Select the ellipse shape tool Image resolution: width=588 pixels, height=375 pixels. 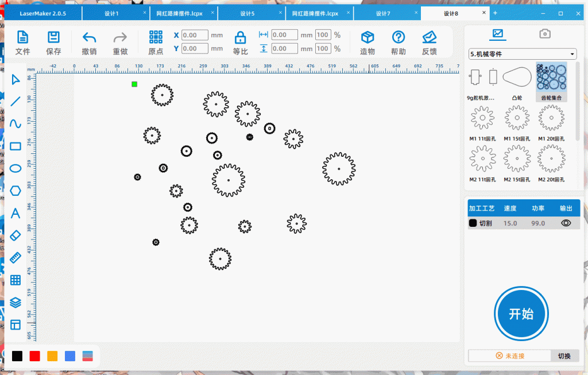pyautogui.click(x=16, y=168)
